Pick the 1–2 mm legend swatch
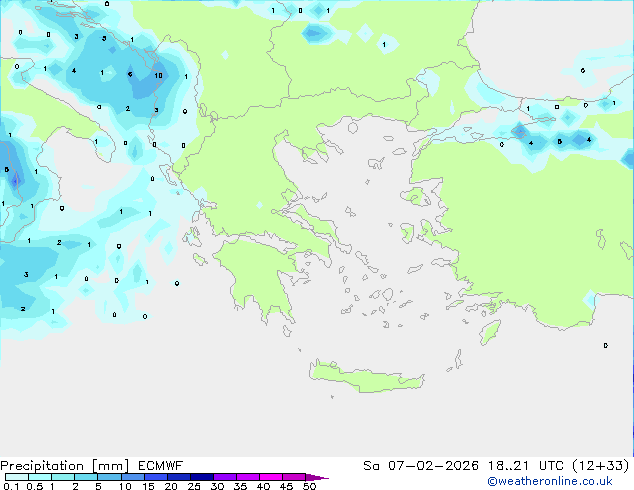Screen dimensions: 634x490 (63, 477)
